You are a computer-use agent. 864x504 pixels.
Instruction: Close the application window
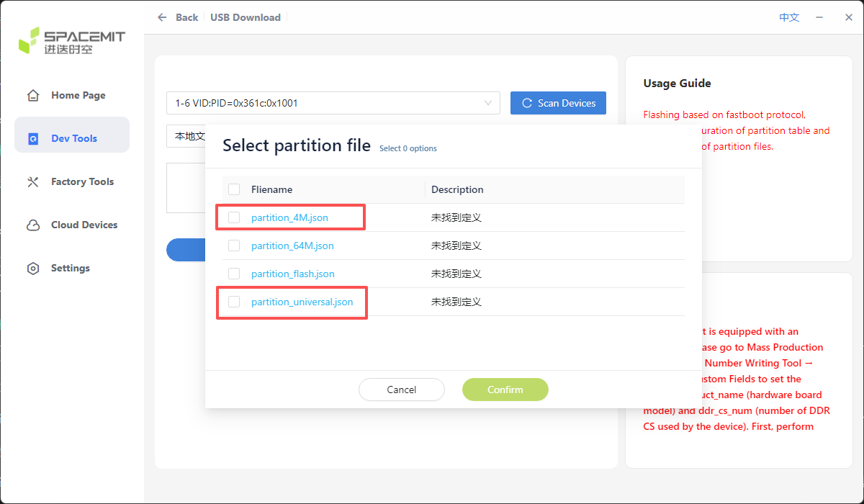pos(849,17)
